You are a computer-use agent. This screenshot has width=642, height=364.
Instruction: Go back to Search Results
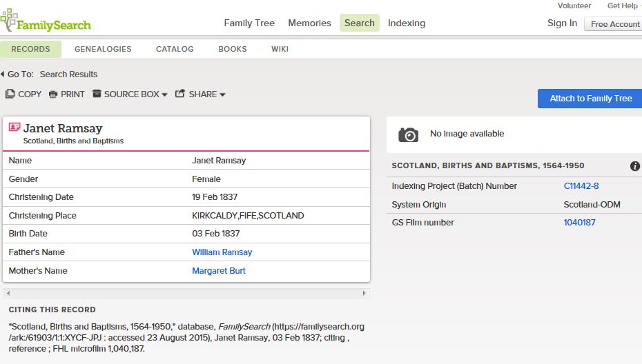[68, 74]
